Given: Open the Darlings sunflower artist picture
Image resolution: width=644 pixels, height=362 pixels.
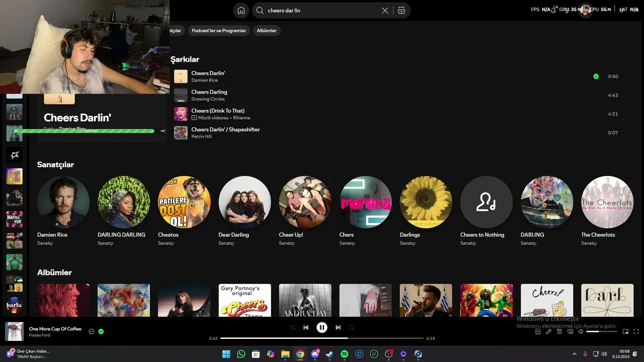Looking at the screenshot, I should 426,202.
